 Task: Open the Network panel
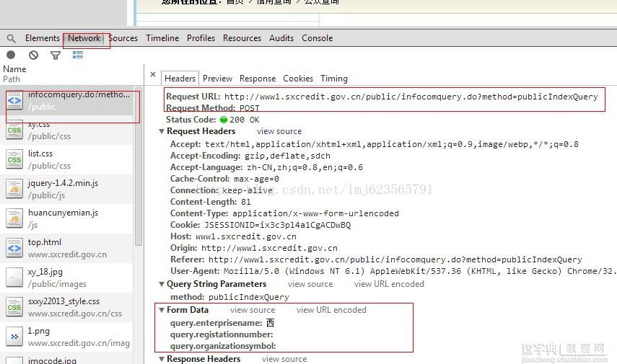[84, 38]
